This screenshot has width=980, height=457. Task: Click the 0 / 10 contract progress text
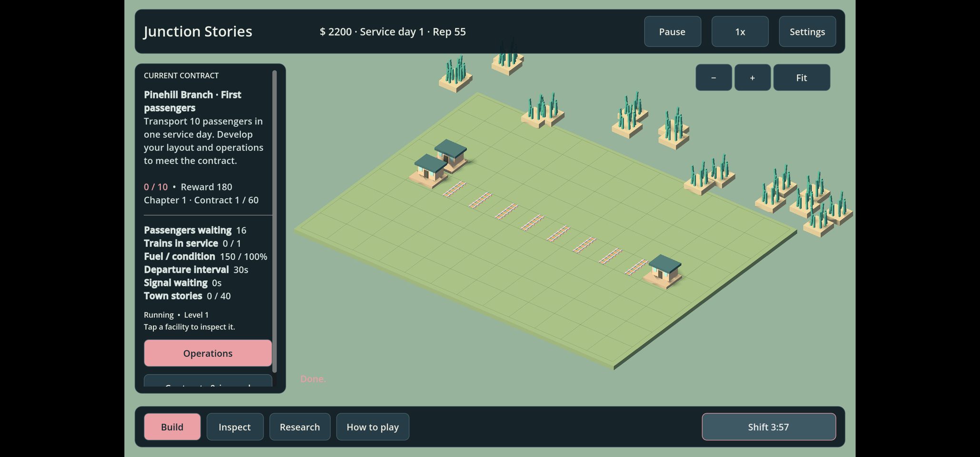pyautogui.click(x=156, y=187)
